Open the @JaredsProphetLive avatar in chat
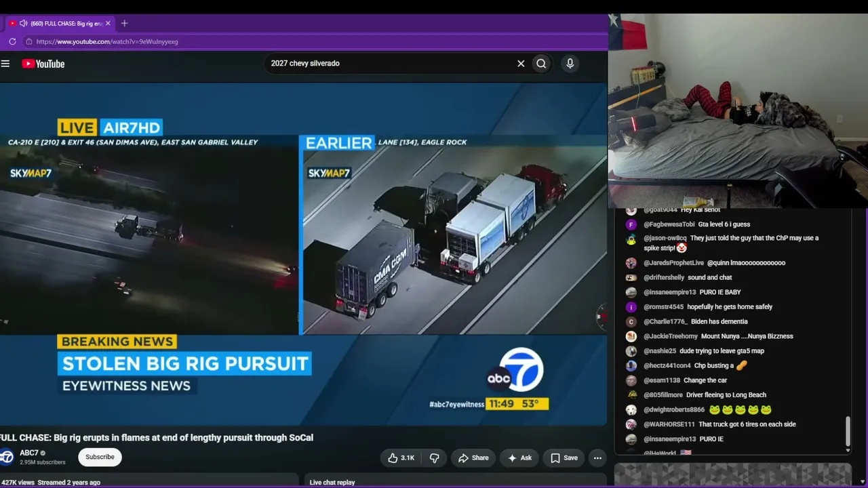Viewport: 868px width, 488px height. 631,263
